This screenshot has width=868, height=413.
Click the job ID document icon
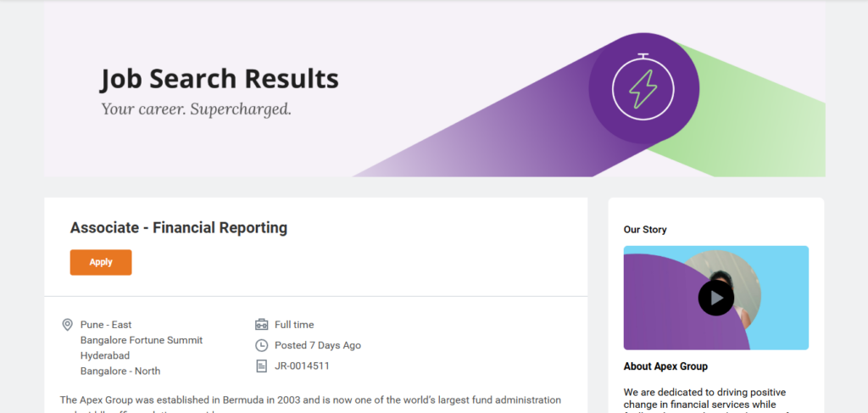pos(261,366)
